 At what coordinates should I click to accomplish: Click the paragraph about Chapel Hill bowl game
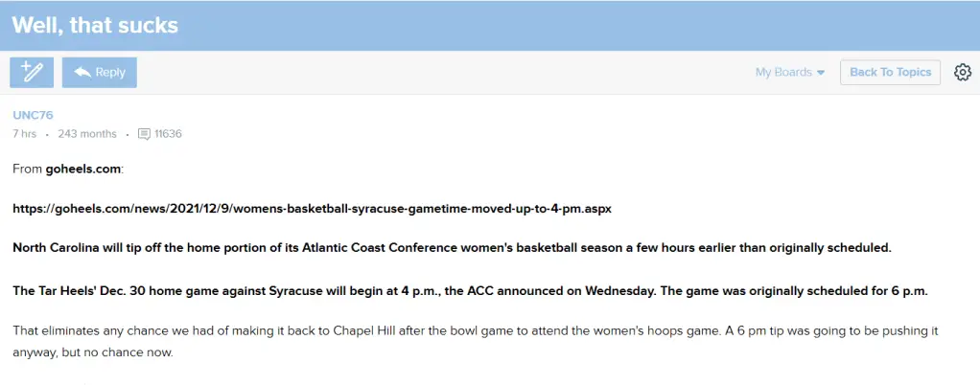click(475, 340)
